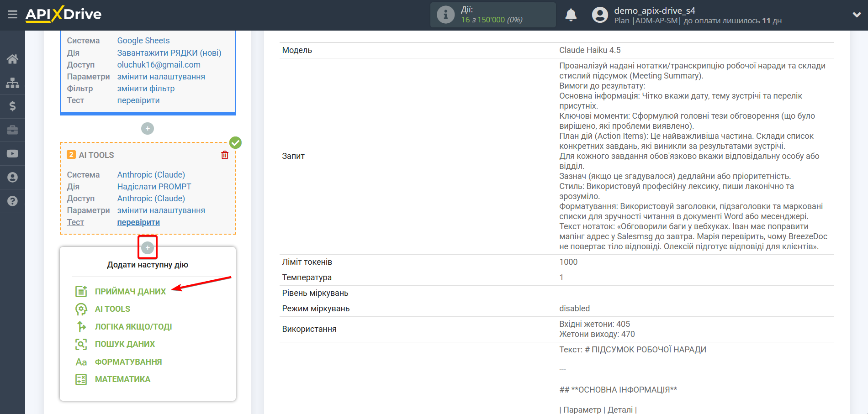
Task: Click the Додати наступну дію heading
Action: coord(148,265)
